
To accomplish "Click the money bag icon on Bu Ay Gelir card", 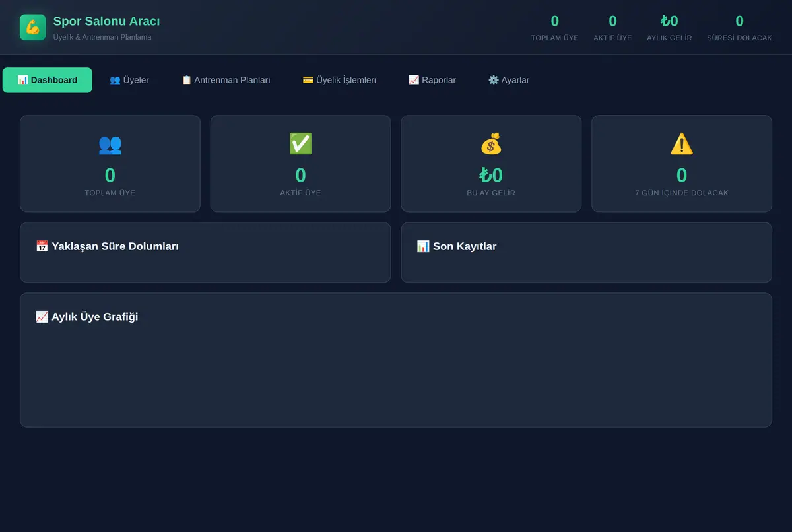I will pyautogui.click(x=491, y=144).
